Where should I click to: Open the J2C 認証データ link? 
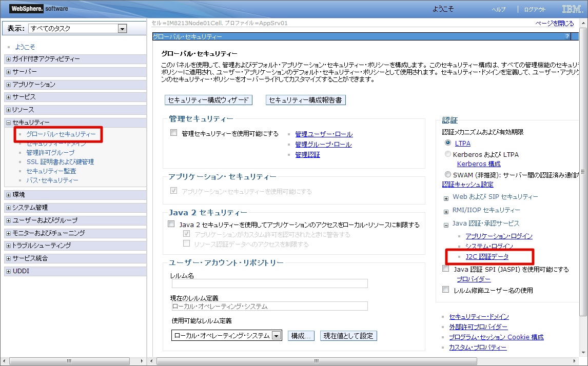pyautogui.click(x=487, y=256)
